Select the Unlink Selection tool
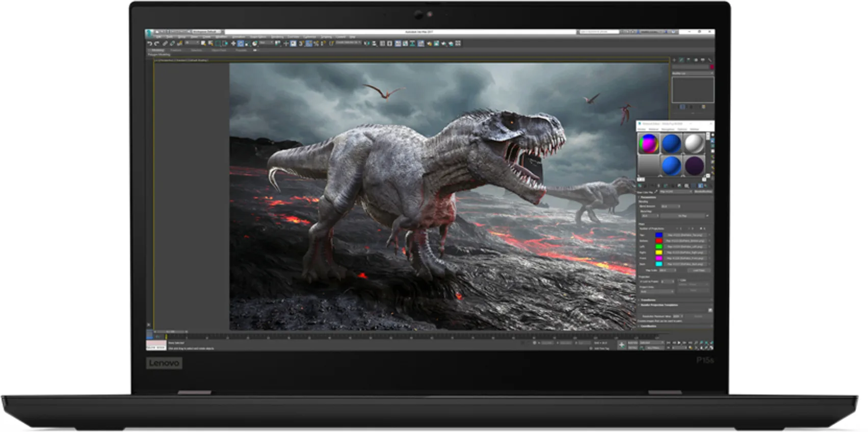The height and width of the screenshot is (432, 868). point(172,43)
